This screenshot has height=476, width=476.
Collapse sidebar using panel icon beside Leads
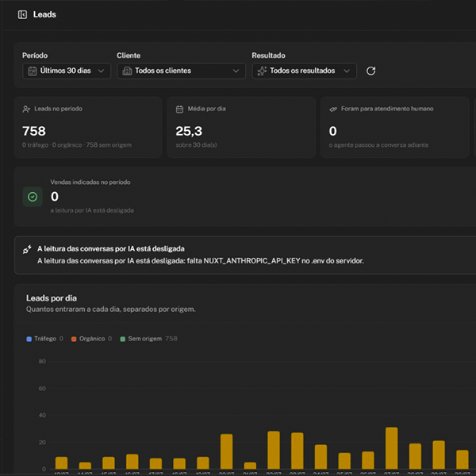coord(22,14)
